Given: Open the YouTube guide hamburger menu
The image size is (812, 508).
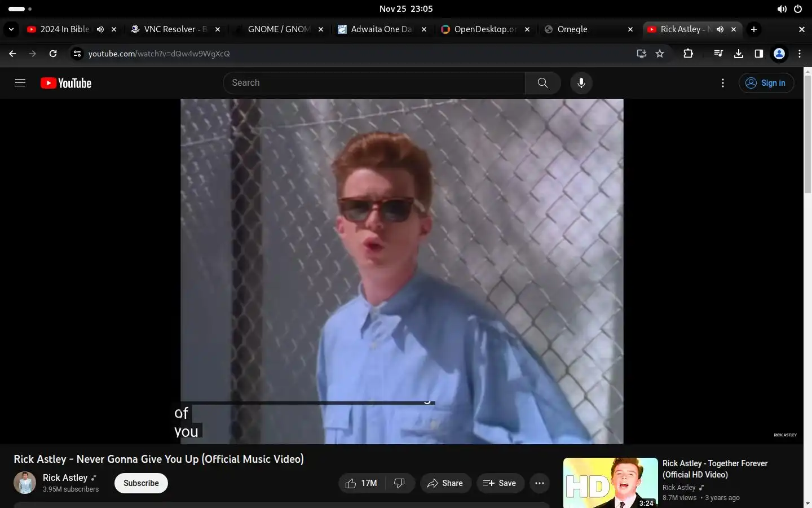Looking at the screenshot, I should 20,83.
